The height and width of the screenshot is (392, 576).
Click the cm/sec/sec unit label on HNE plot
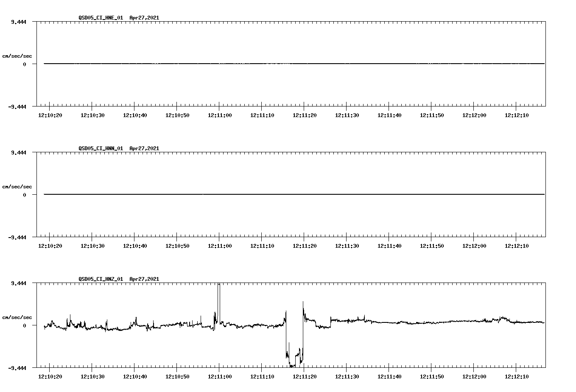coord(18,56)
